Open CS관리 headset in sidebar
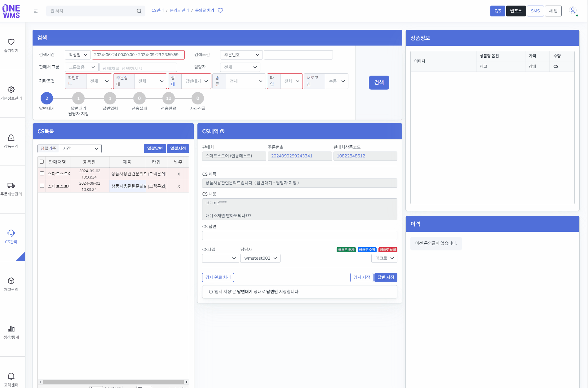 tap(11, 237)
